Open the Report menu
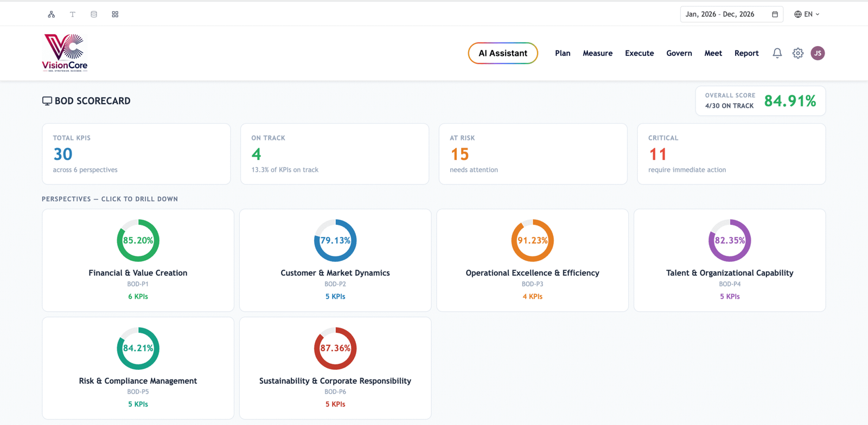The height and width of the screenshot is (425, 868). (x=746, y=53)
